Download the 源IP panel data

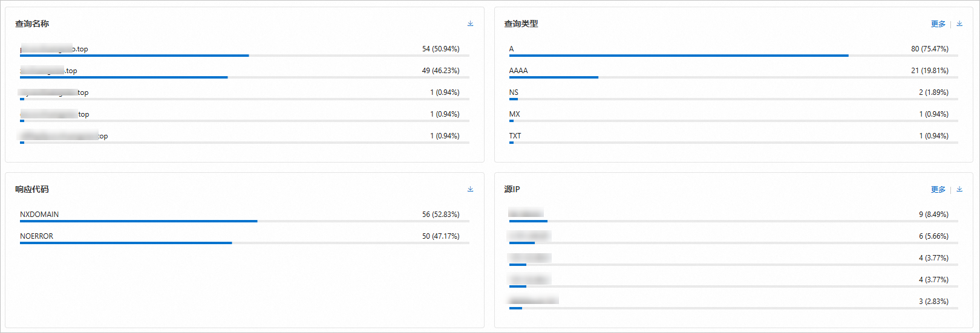tap(959, 189)
